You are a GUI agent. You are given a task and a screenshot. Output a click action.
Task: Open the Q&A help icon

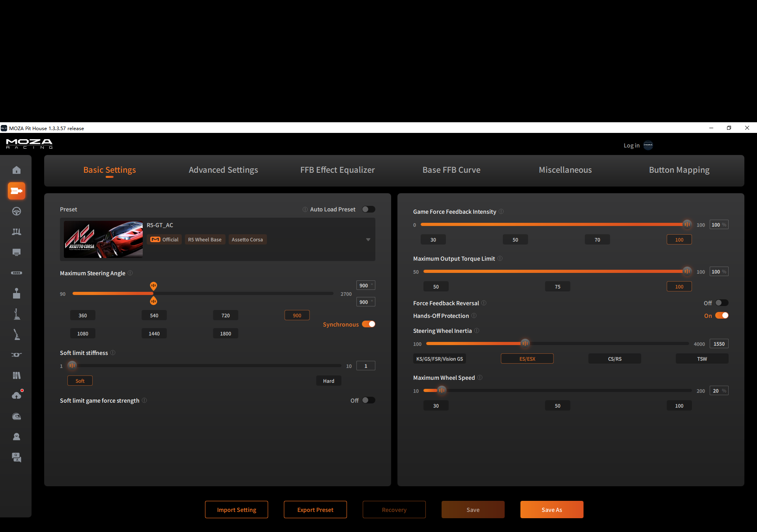tap(17, 457)
